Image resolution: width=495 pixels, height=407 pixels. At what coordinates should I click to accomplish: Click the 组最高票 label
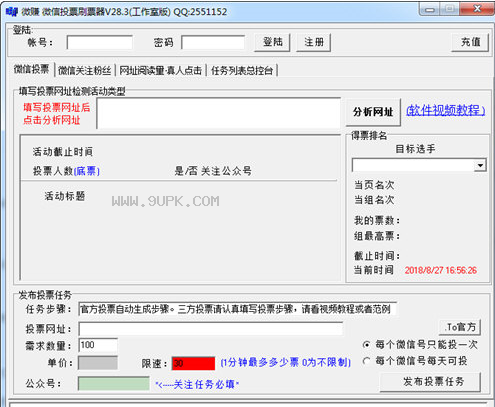(x=377, y=236)
